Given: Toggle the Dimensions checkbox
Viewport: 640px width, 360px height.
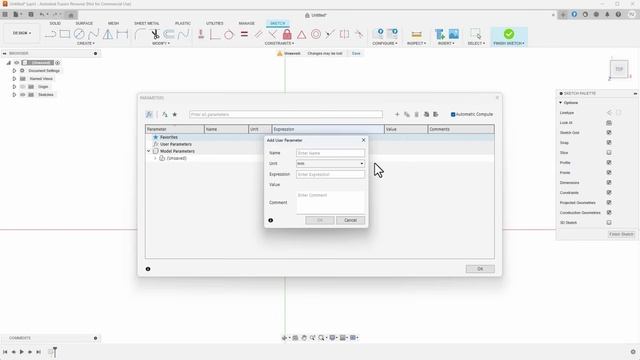Looking at the screenshot, I should click(609, 182).
